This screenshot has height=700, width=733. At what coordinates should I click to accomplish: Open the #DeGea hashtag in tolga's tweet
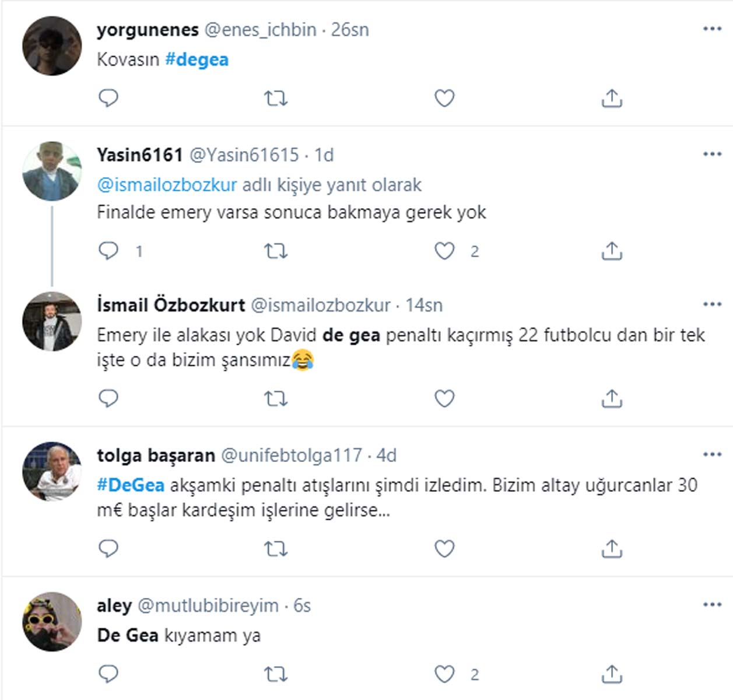pyautogui.click(x=132, y=484)
